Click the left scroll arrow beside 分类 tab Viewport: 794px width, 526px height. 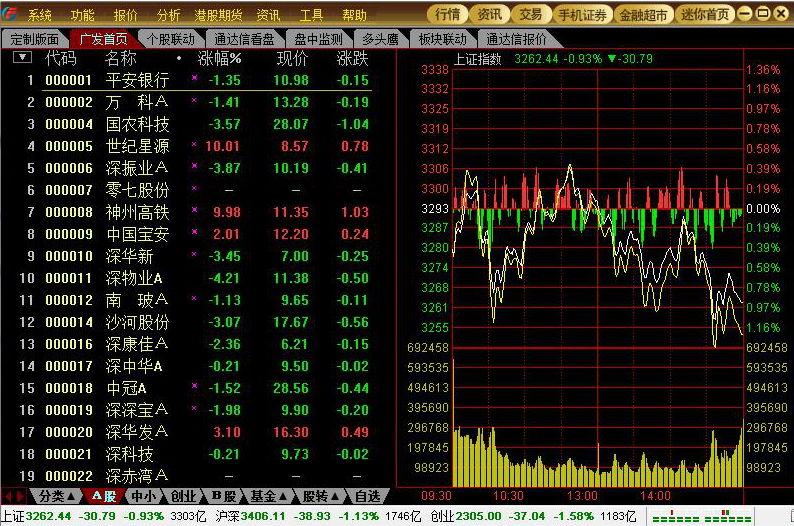pyautogui.click(x=8, y=496)
